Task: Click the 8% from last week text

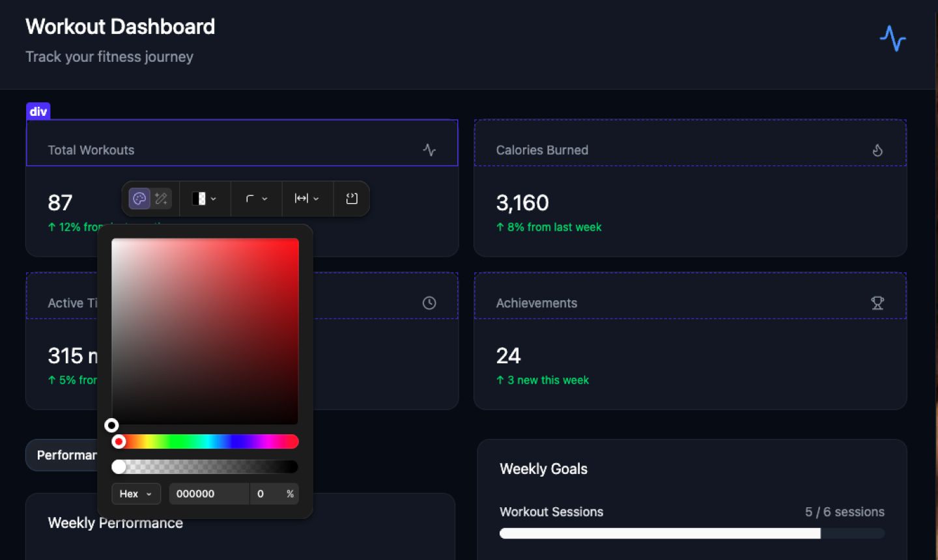Action: [549, 227]
